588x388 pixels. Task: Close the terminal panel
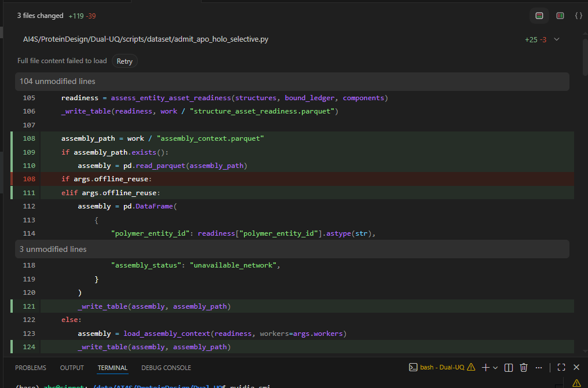(576, 367)
